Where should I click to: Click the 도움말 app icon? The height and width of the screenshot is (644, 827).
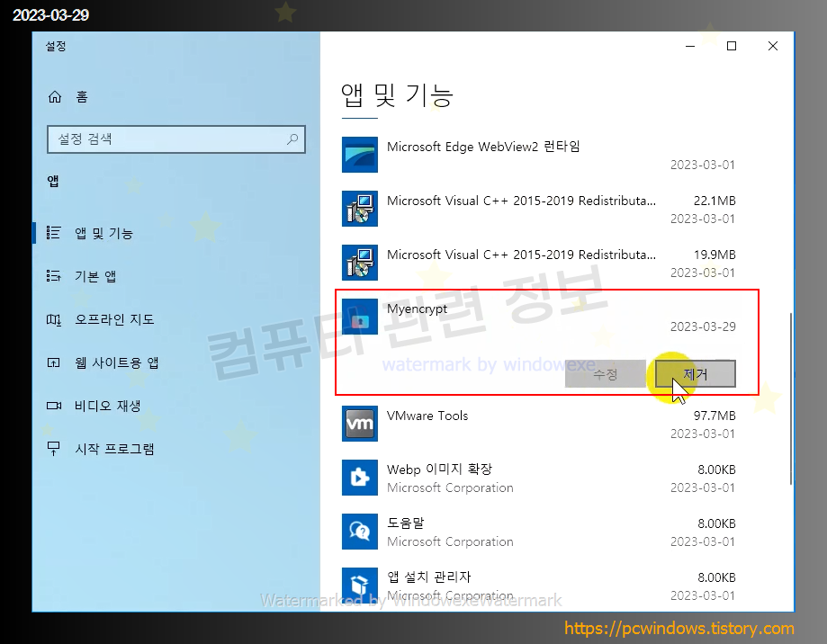click(x=360, y=532)
